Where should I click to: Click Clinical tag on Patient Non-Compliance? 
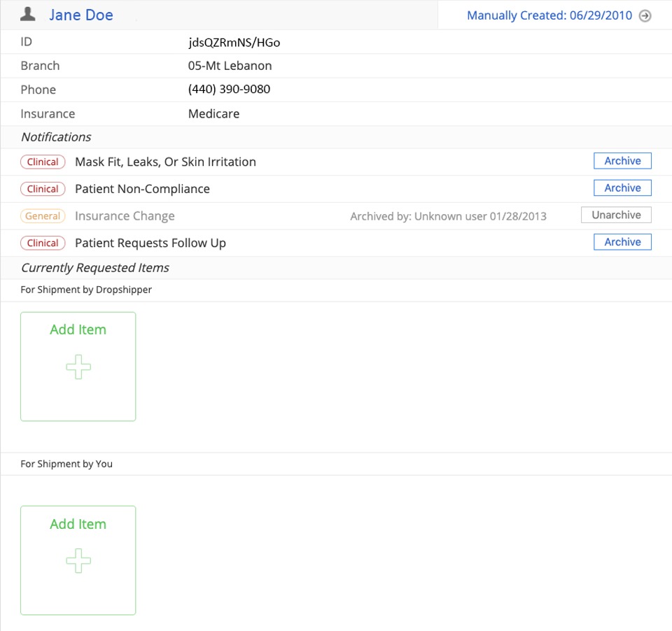(x=43, y=189)
